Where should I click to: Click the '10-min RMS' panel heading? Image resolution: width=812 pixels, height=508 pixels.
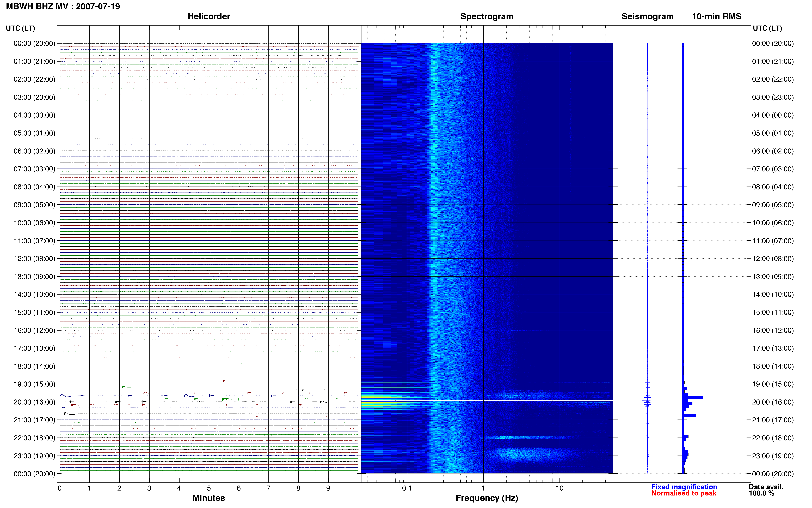click(x=717, y=16)
